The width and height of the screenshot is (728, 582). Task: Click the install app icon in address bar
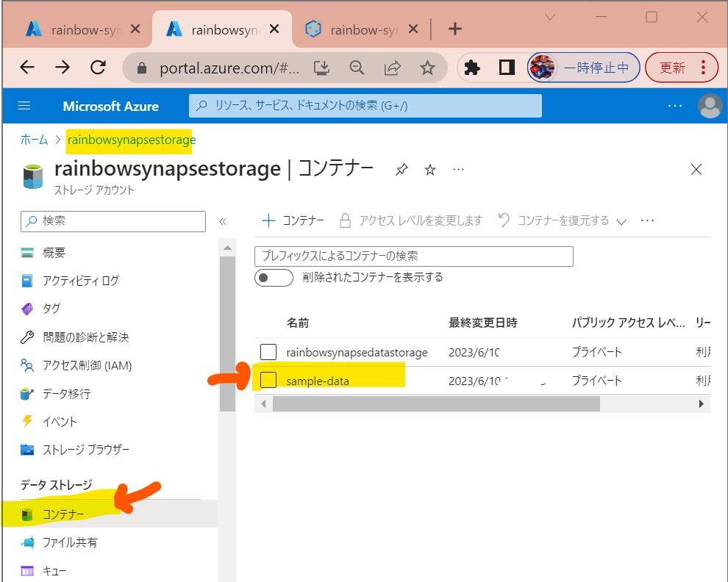point(321,68)
